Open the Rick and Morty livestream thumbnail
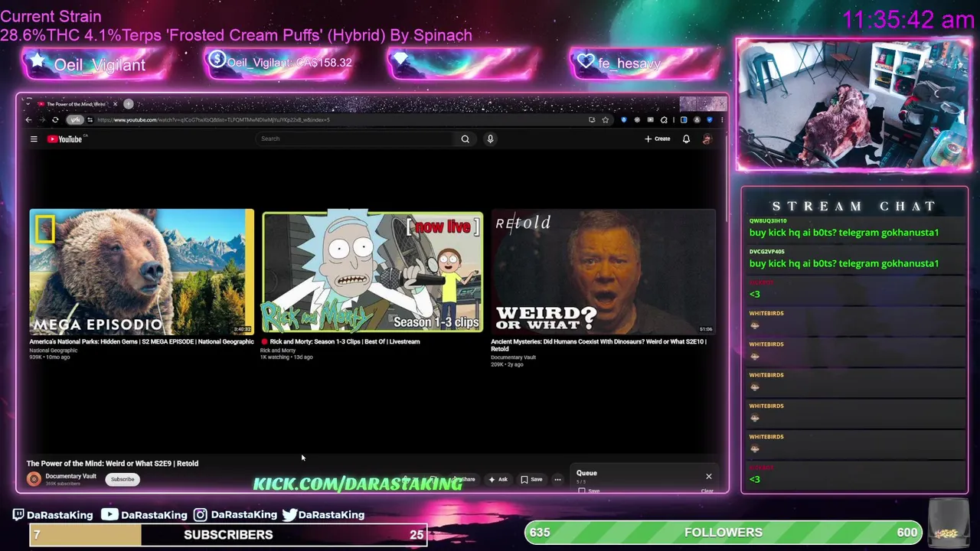This screenshot has width=980, height=551. pyautogui.click(x=373, y=272)
